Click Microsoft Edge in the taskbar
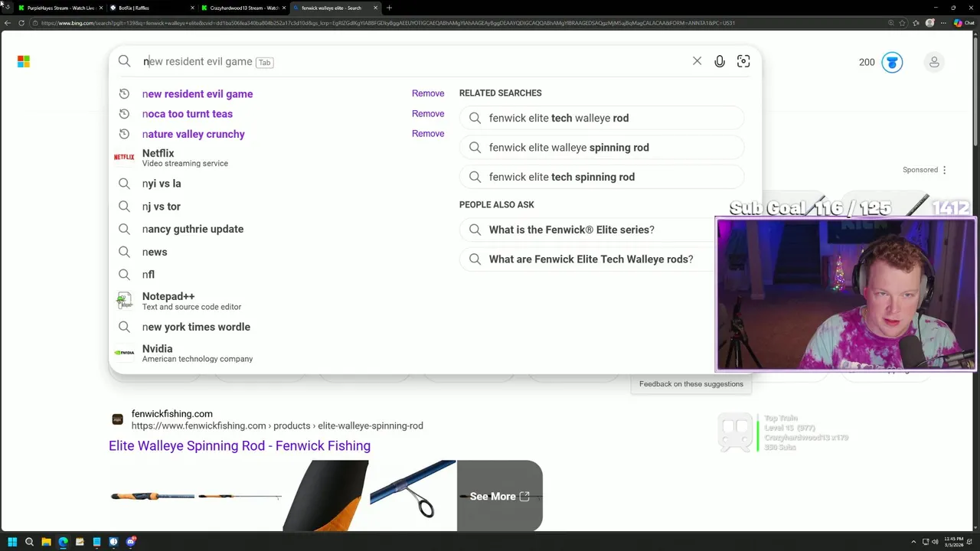This screenshot has width=980, height=551. pos(63,542)
